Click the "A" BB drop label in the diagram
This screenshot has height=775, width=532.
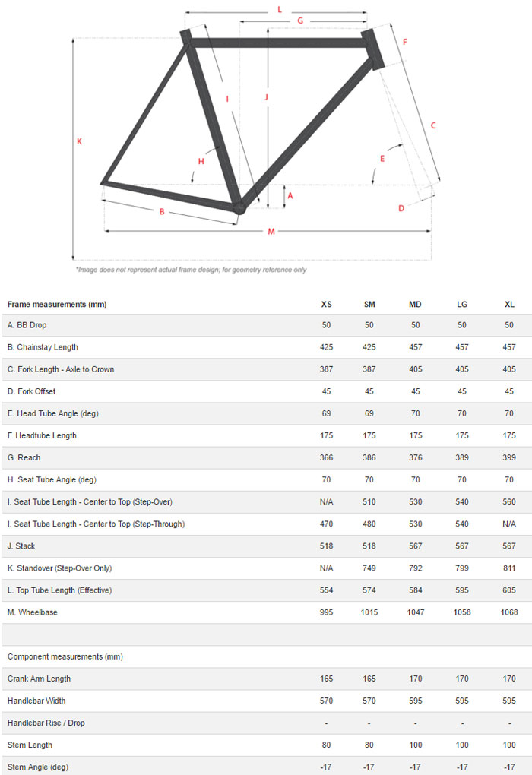[x=290, y=195]
